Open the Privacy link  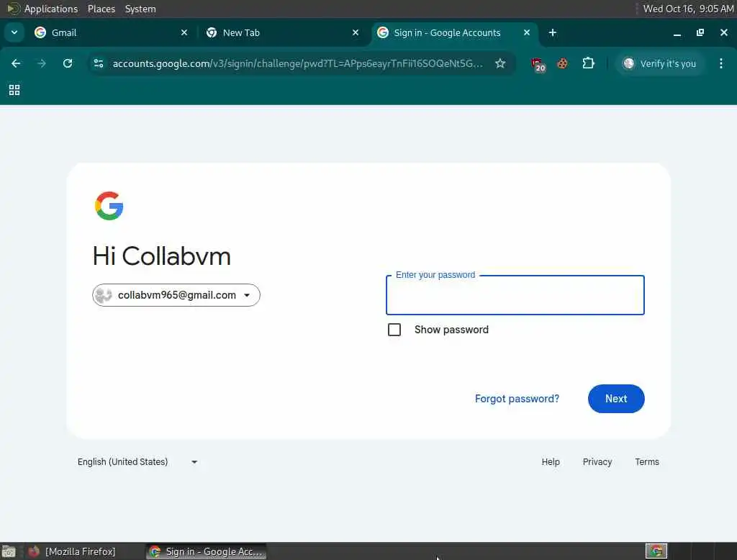click(x=597, y=461)
